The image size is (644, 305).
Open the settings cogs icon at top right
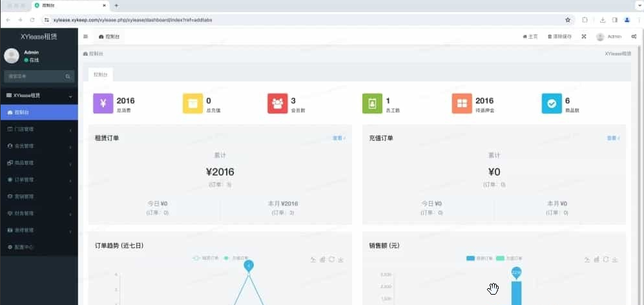click(x=634, y=36)
